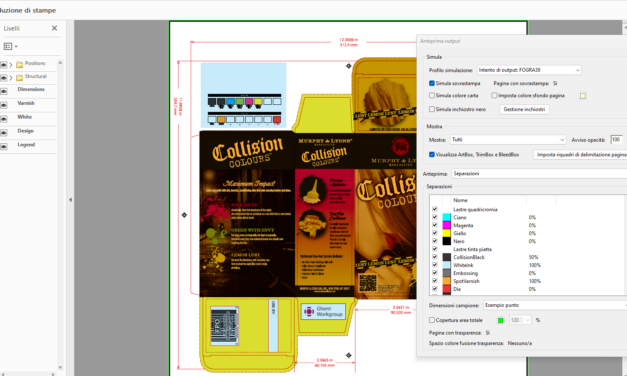Close the Livelli panel

54,28
